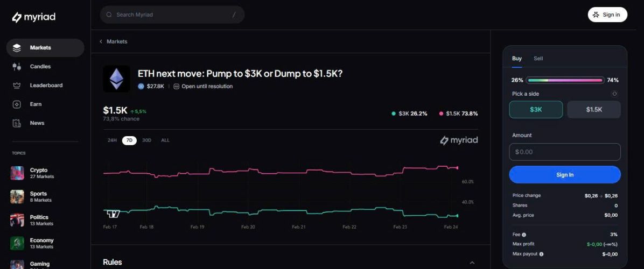
Task: Go back using the Markets chevron
Action: pyautogui.click(x=101, y=41)
